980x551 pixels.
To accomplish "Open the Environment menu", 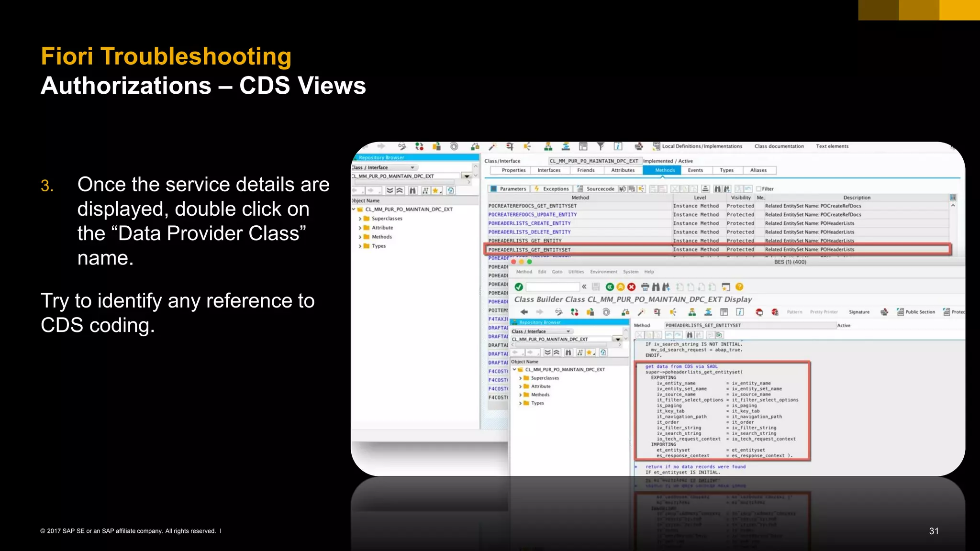I will (x=603, y=272).
